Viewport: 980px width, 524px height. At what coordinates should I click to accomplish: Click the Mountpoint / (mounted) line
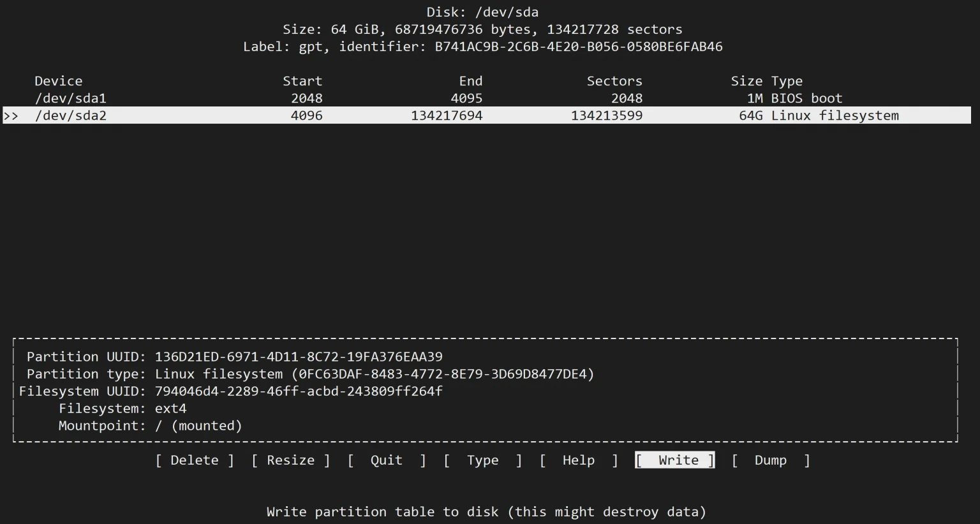(151, 425)
